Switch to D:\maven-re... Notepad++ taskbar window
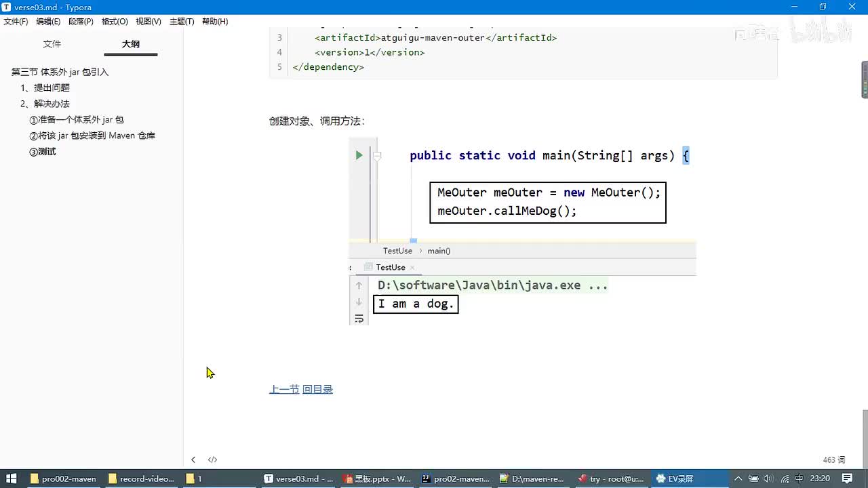The image size is (868, 488). coord(533,479)
